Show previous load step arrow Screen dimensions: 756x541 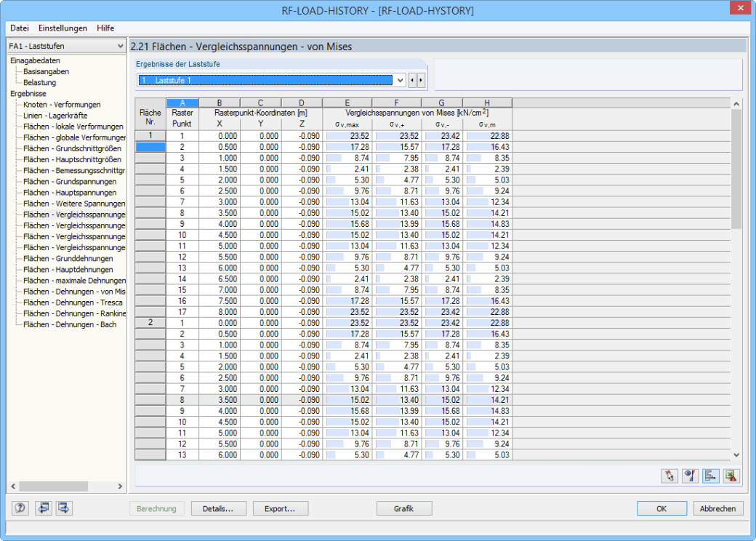point(412,81)
